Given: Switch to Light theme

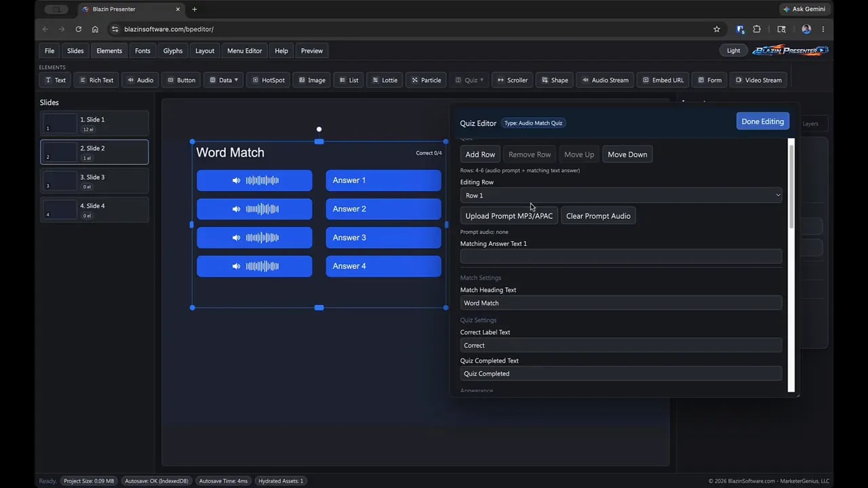Looking at the screenshot, I should (x=733, y=51).
